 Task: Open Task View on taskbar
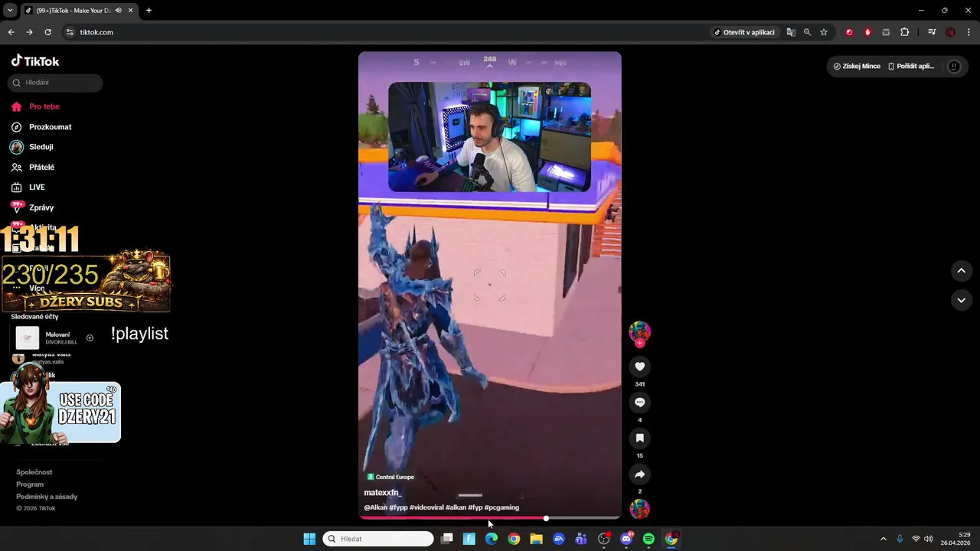point(447,539)
